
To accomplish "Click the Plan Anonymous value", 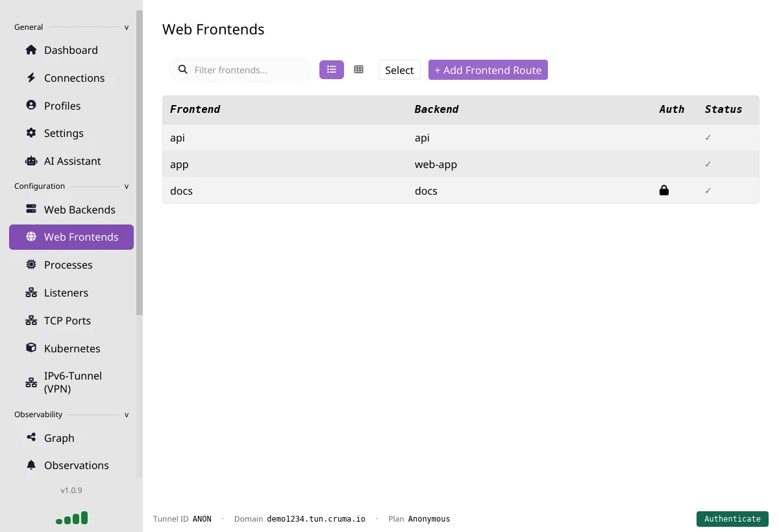I will point(429,519).
